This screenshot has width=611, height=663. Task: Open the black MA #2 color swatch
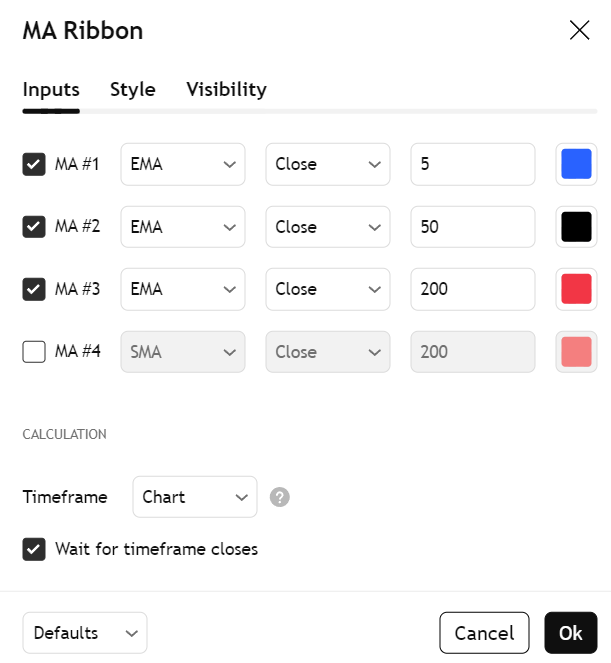[576, 227]
